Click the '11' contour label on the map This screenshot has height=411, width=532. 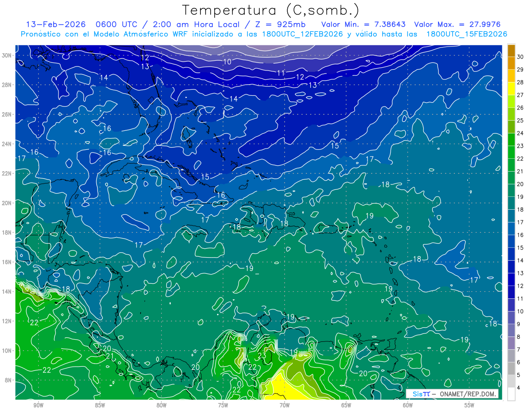pyautogui.click(x=281, y=73)
